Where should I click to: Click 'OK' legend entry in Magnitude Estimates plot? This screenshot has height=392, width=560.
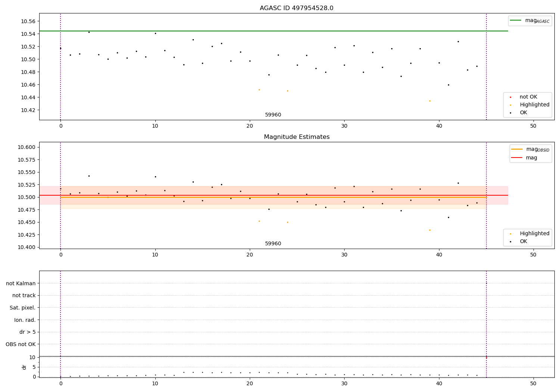coord(519,242)
